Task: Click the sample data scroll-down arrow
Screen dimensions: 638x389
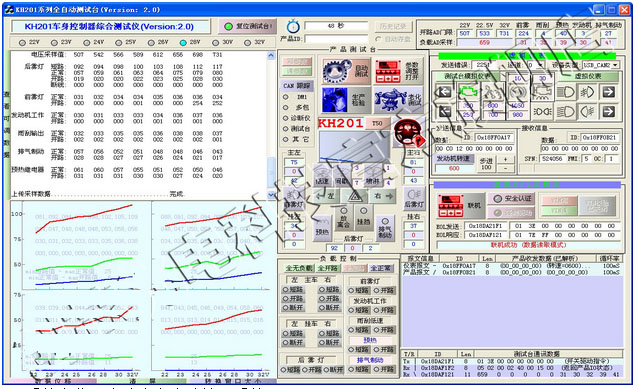Action: [271, 195]
